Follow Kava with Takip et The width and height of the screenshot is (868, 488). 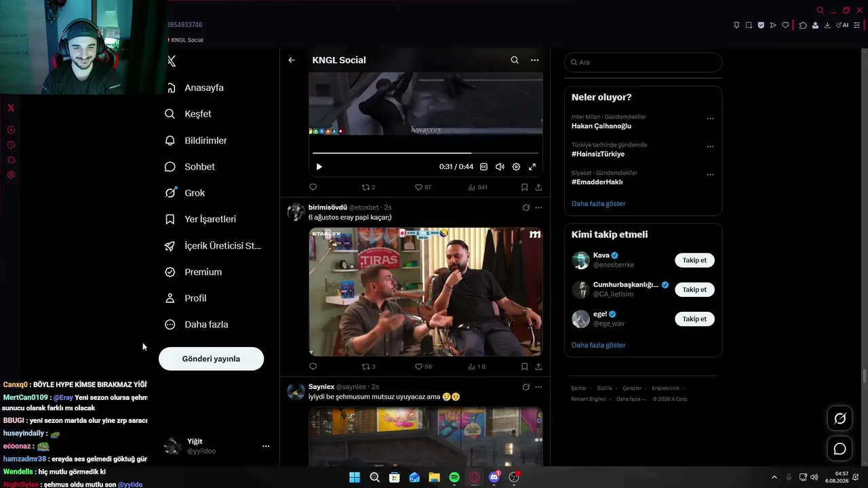pyautogui.click(x=694, y=260)
